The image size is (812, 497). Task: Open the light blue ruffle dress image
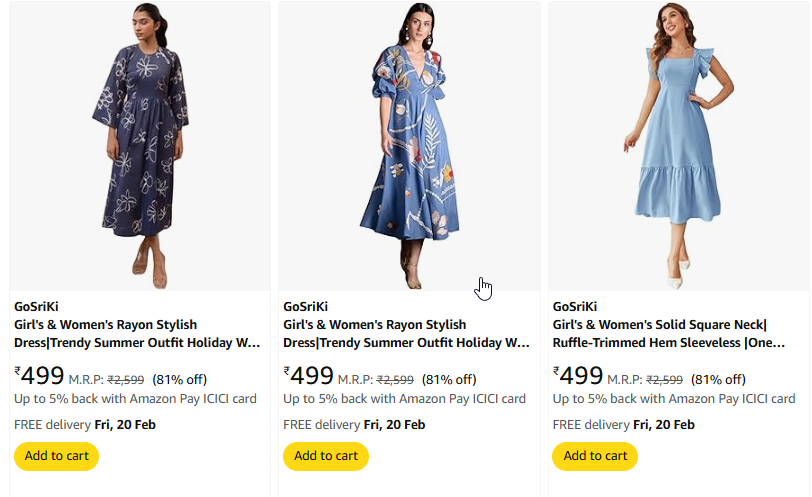pos(677,145)
